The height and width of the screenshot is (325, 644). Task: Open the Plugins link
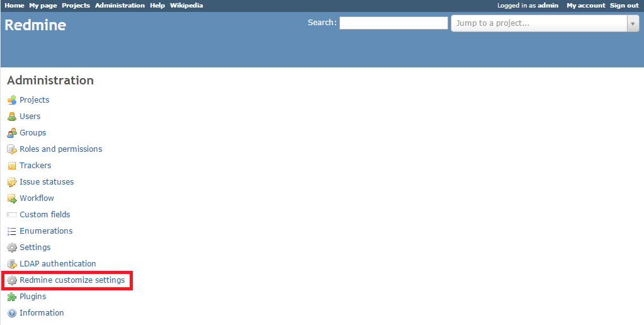[x=33, y=297]
